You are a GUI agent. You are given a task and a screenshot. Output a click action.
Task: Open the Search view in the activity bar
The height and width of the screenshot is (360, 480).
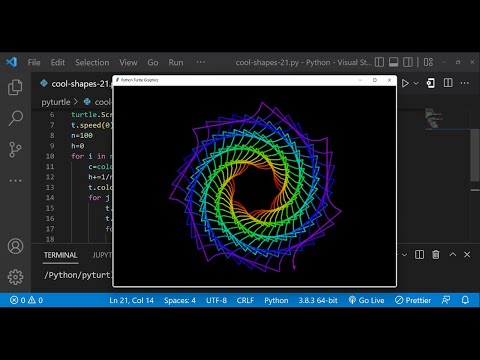pos(15,118)
